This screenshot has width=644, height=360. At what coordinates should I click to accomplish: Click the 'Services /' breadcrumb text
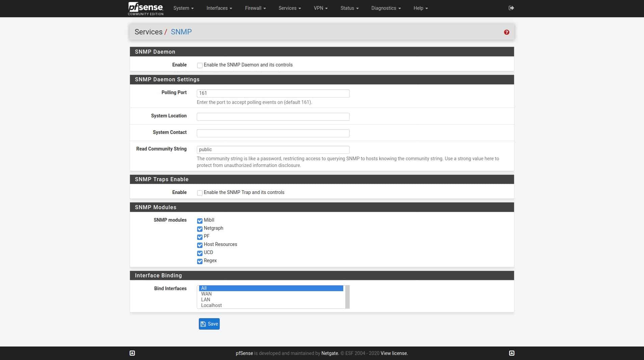pos(151,32)
